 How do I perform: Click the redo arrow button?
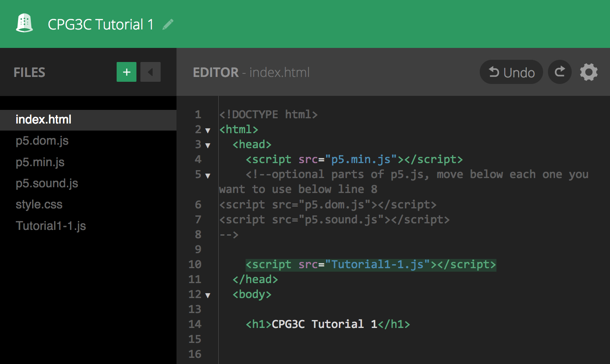coord(559,72)
